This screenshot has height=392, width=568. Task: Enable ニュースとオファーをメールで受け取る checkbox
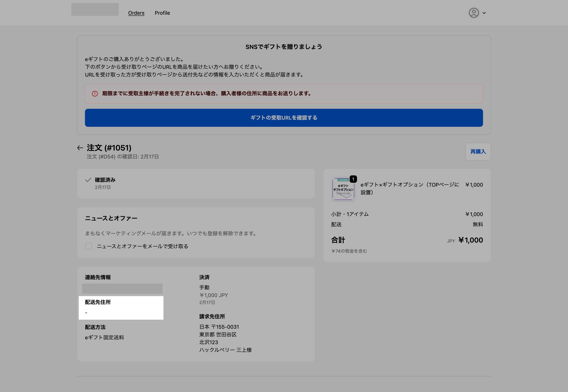[88, 246]
